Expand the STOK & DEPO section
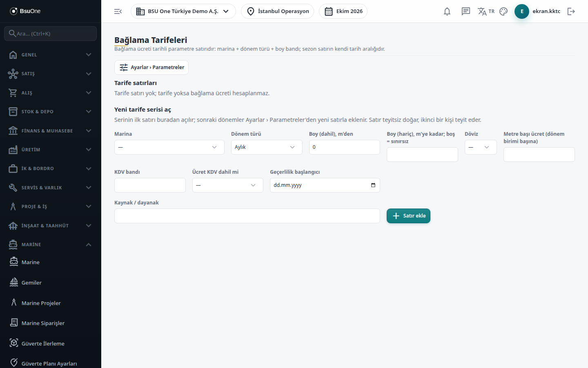The height and width of the screenshot is (368, 588). pos(51,112)
